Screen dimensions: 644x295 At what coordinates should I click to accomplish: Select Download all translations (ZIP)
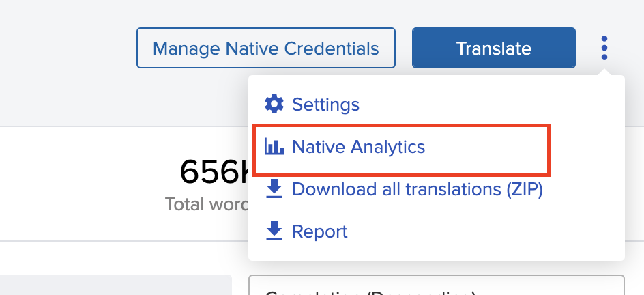tap(418, 189)
